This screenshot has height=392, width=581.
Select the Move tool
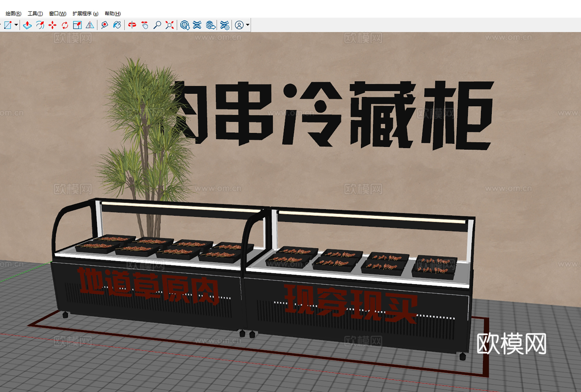click(x=52, y=25)
